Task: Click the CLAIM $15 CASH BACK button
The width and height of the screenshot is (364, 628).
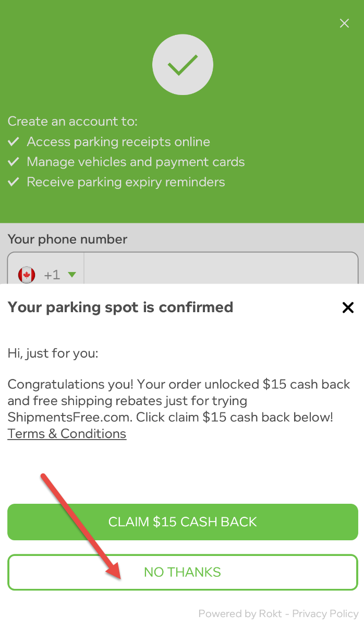Action: (183, 522)
